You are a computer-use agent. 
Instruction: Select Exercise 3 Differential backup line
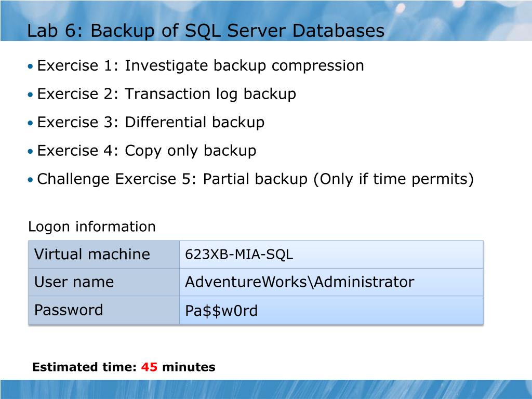pyautogui.click(x=151, y=122)
